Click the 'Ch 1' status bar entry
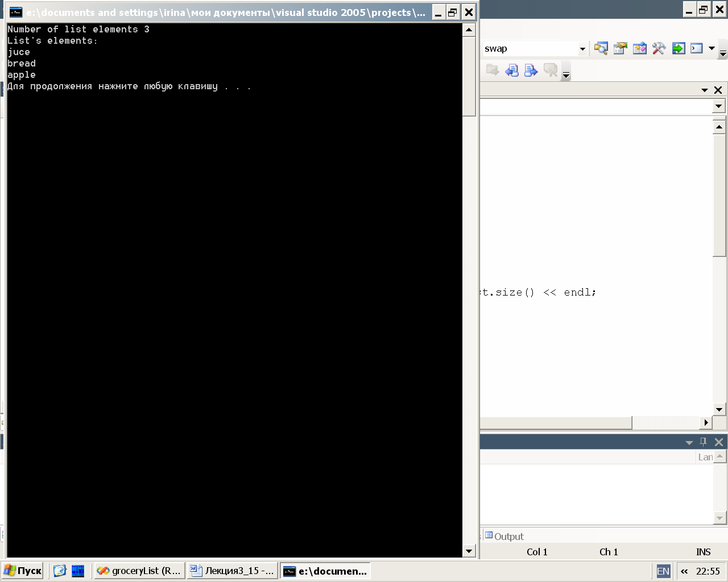Screen dimensions: 728x582 click(609, 552)
